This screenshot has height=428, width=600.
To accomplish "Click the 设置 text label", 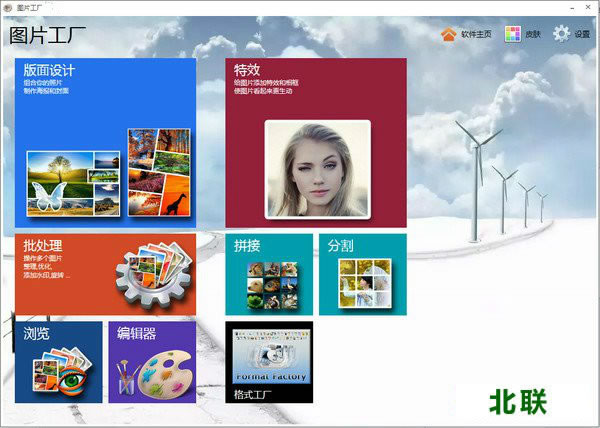I will click(582, 35).
